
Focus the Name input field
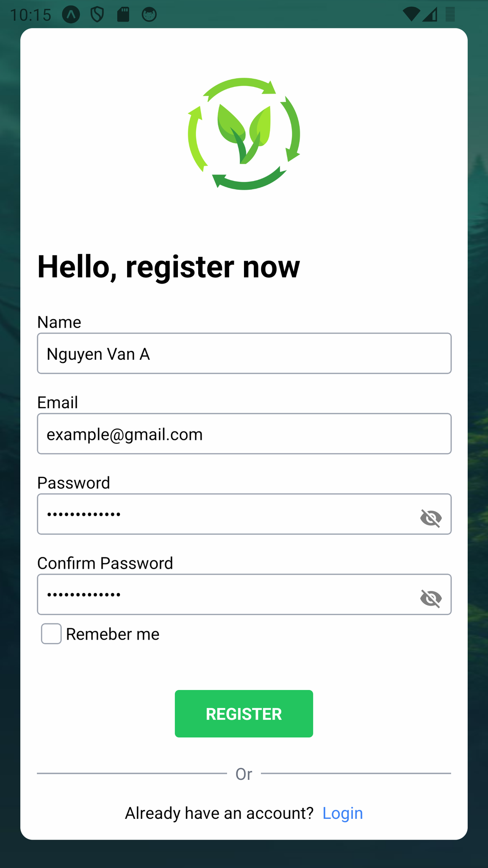click(244, 353)
